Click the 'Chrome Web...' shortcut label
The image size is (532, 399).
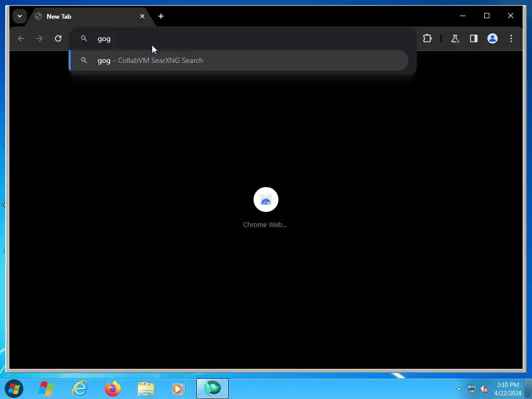[x=265, y=224]
